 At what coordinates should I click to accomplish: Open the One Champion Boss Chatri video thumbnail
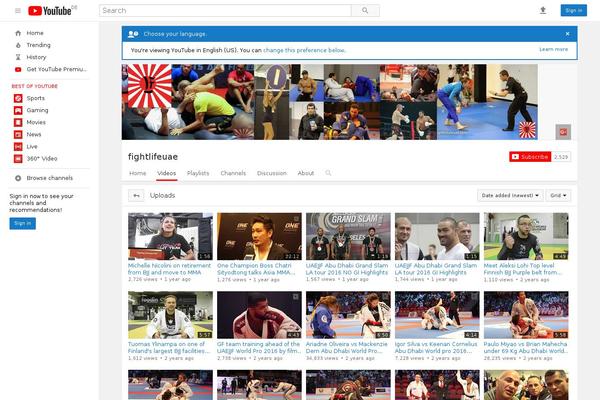click(x=259, y=237)
